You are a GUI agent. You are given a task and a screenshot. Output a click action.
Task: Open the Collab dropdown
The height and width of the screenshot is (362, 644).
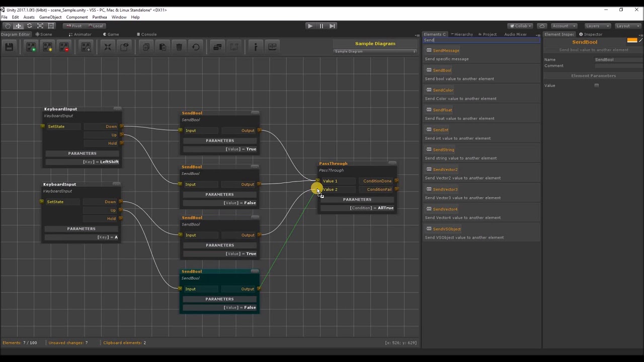click(521, 26)
